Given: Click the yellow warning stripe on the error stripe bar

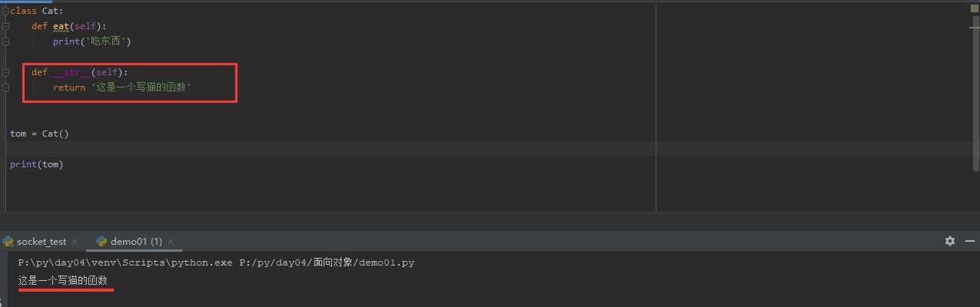Looking at the screenshot, I should point(975,28).
